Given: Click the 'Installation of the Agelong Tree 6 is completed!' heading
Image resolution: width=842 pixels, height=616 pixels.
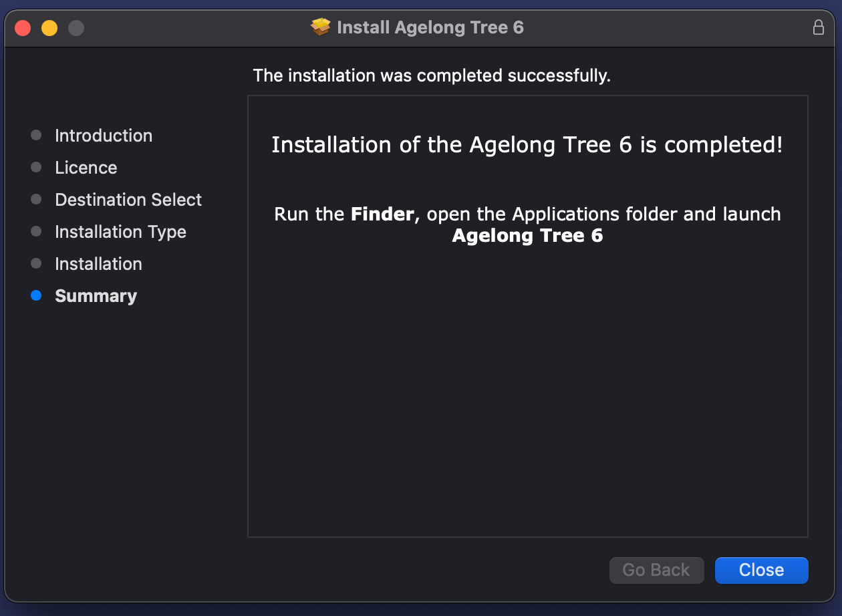Looking at the screenshot, I should pyautogui.click(x=527, y=145).
